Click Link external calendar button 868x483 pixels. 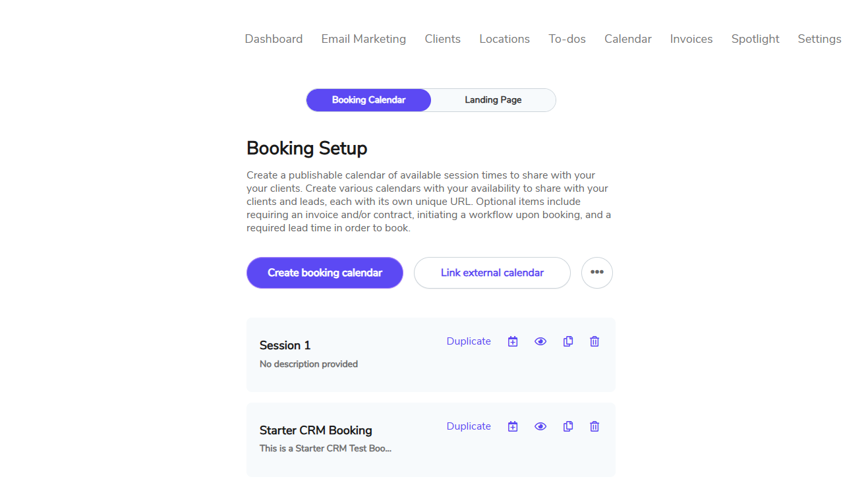pos(492,273)
